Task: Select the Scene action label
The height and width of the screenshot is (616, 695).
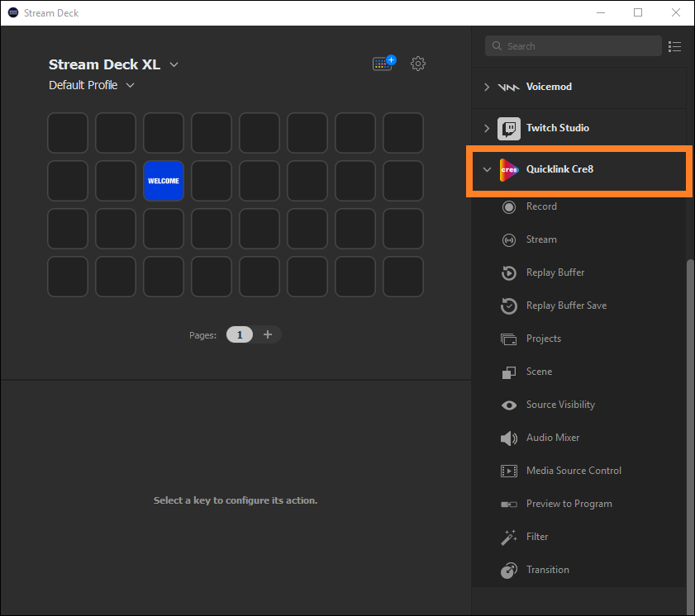Action: click(x=539, y=372)
